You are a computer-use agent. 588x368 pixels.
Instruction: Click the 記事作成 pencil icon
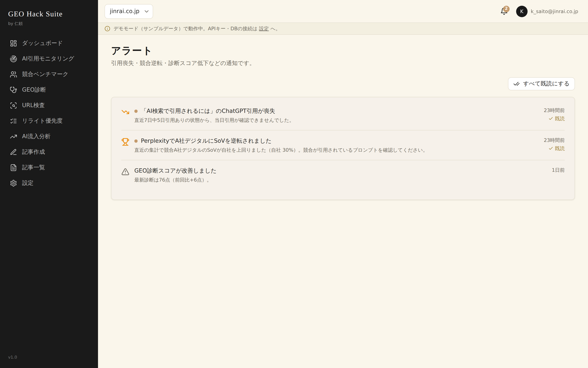13,152
